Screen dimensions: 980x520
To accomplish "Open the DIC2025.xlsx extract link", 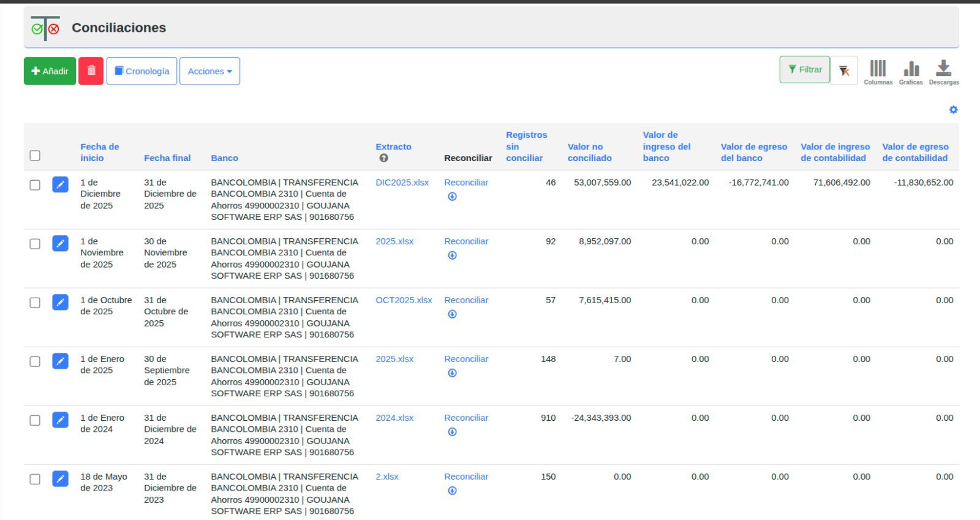I will pos(402,183).
